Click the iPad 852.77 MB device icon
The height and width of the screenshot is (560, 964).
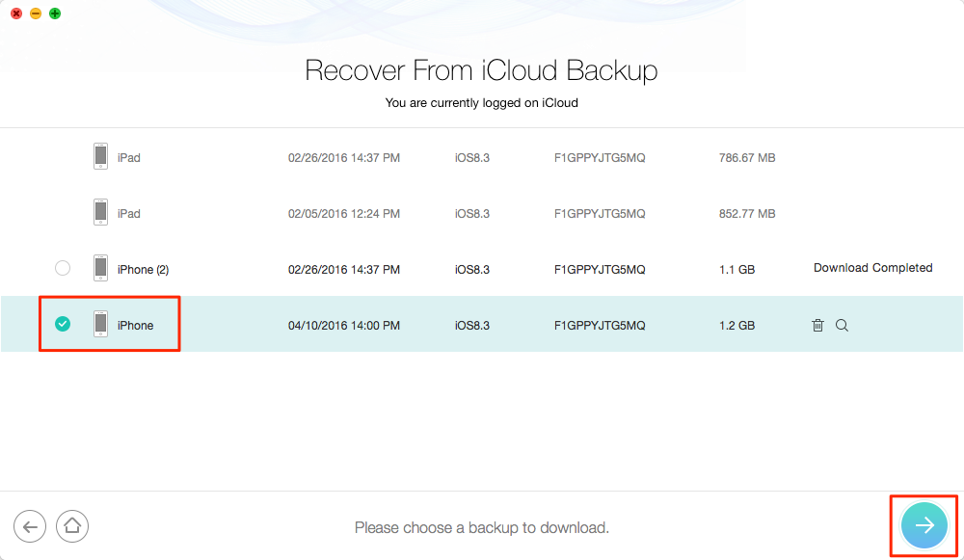[x=101, y=212]
